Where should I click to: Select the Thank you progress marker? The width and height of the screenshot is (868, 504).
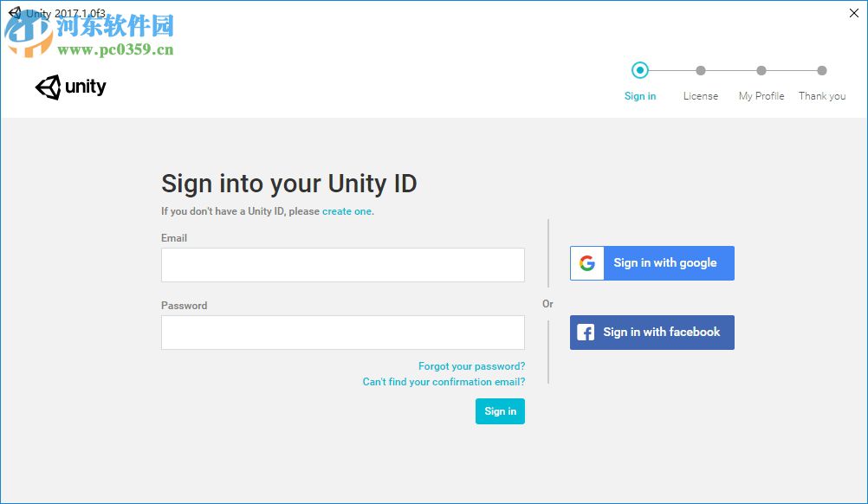(x=821, y=70)
